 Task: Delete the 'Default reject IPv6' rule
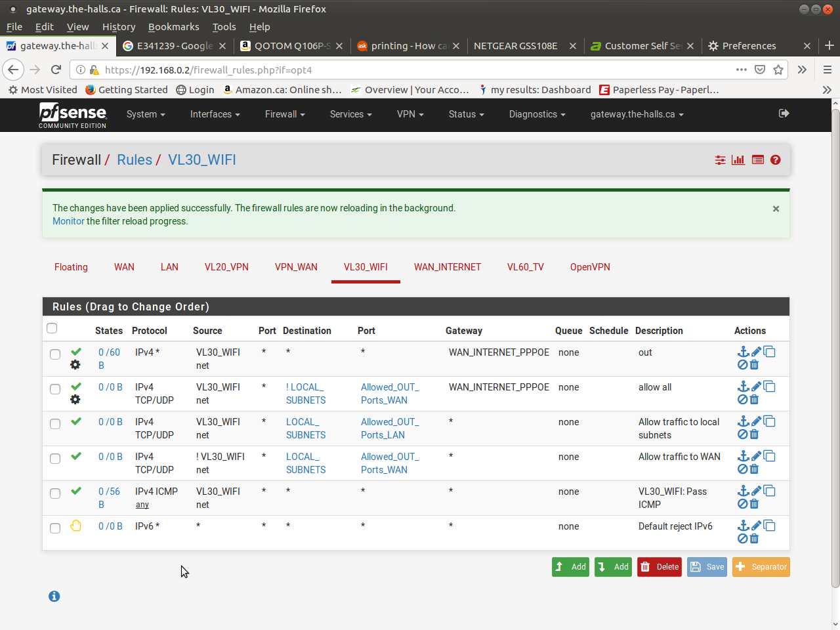[754, 539]
